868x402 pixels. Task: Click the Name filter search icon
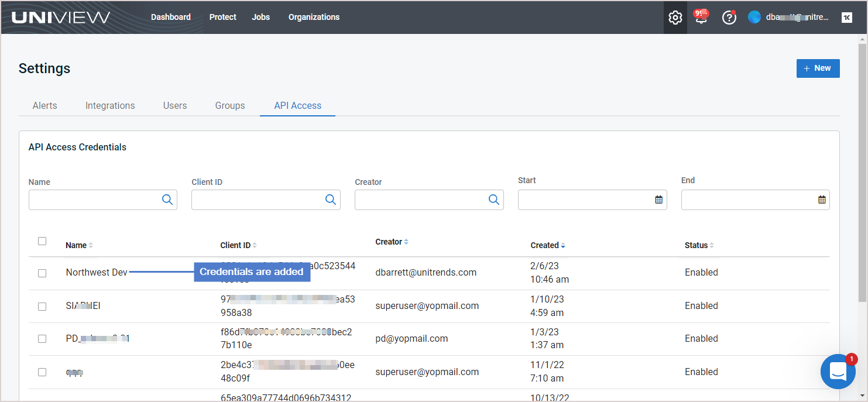167,200
